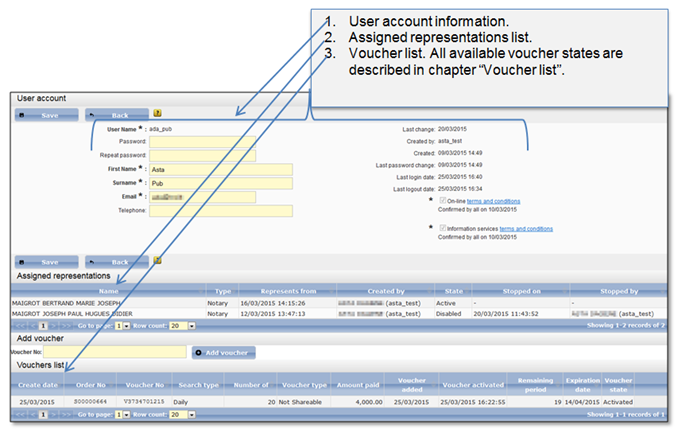
Task: Click the Voucher state column header
Action: pos(617,384)
